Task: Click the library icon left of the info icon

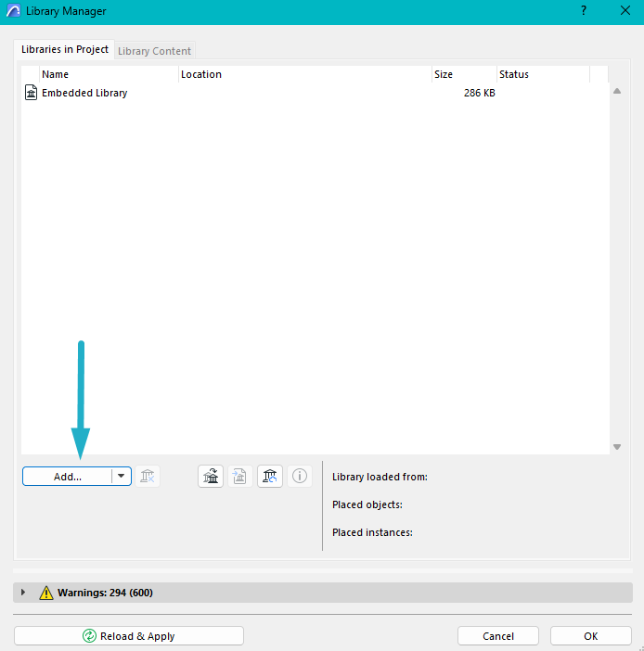Action: coord(270,477)
